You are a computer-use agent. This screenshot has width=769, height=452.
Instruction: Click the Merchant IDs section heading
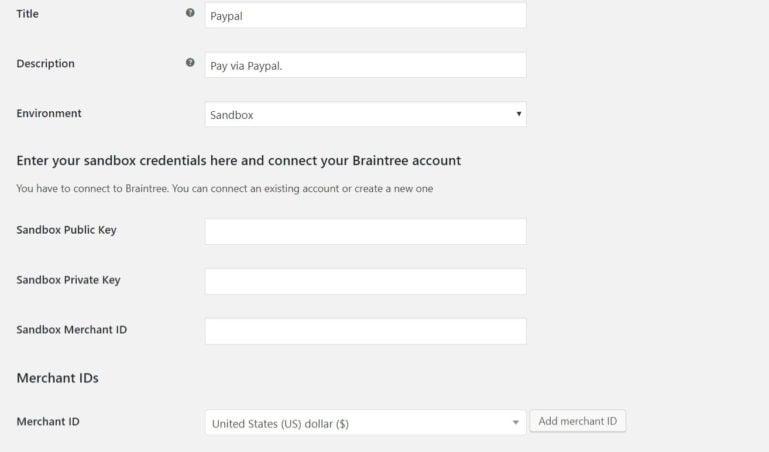[x=57, y=378]
